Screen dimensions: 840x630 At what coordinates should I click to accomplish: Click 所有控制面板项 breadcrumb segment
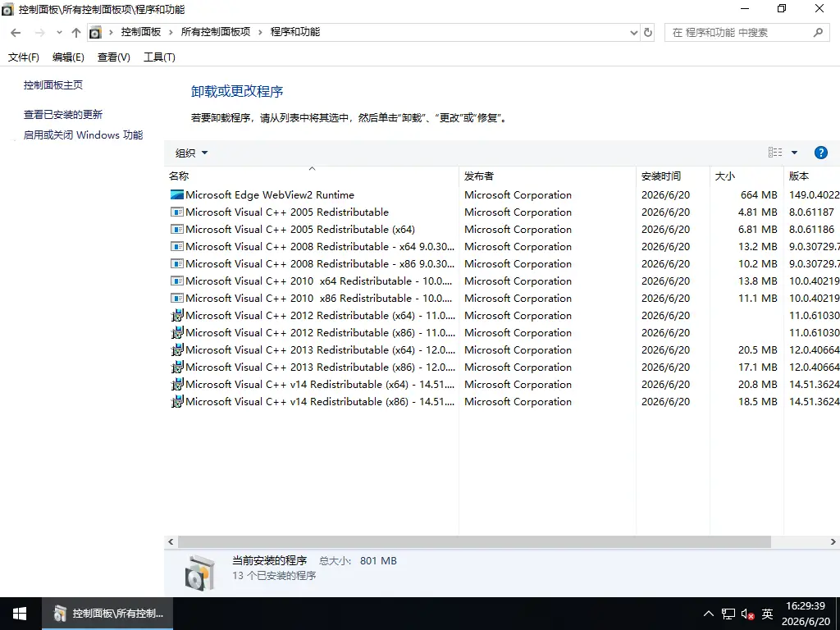tap(216, 32)
